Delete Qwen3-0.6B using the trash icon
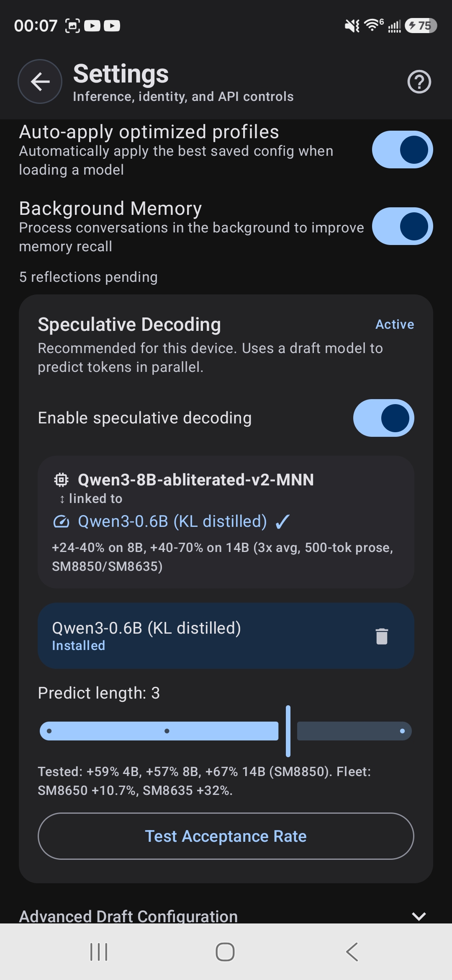 coord(382,636)
